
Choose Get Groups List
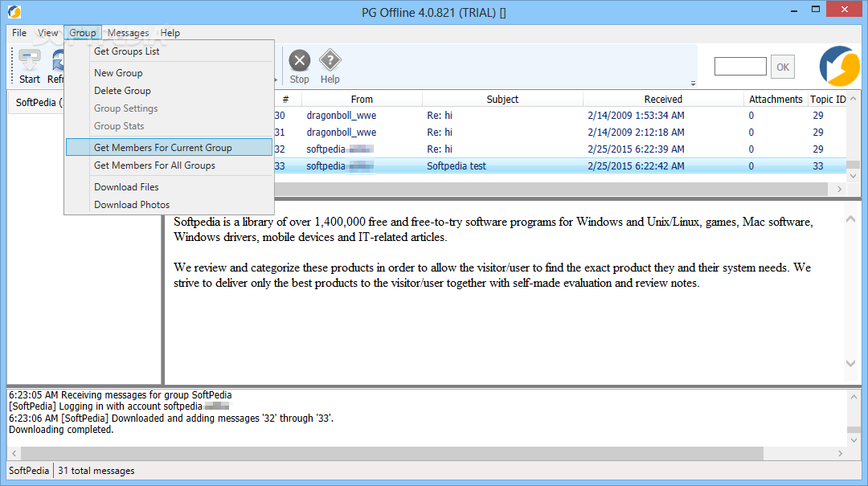click(x=170, y=51)
